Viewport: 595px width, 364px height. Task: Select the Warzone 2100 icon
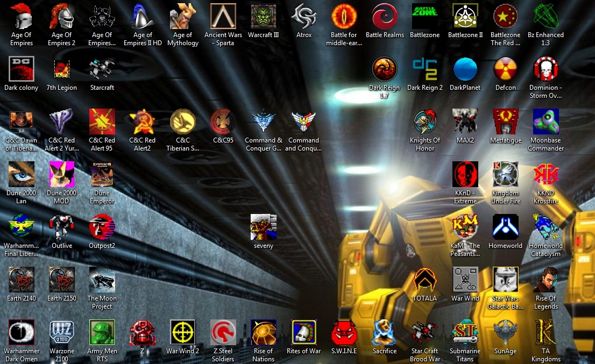(61, 332)
